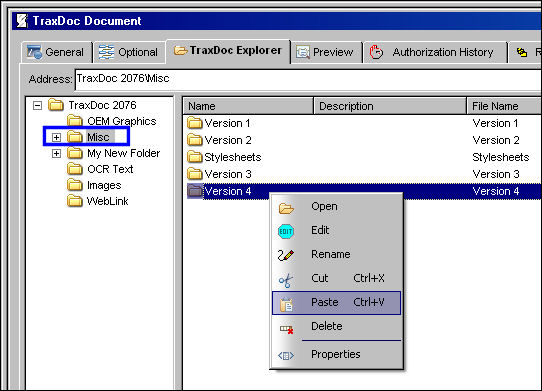Click the Optional tab icon

(x=106, y=52)
